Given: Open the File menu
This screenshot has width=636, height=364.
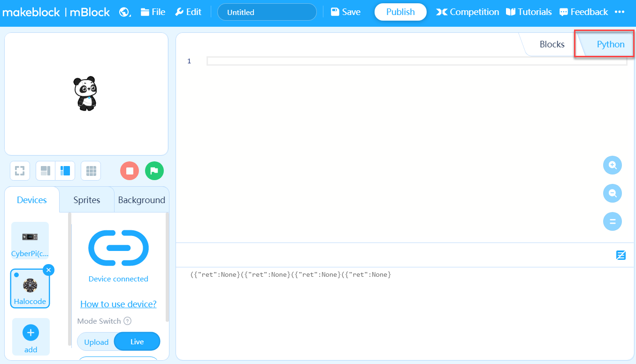Looking at the screenshot, I should 153,12.
